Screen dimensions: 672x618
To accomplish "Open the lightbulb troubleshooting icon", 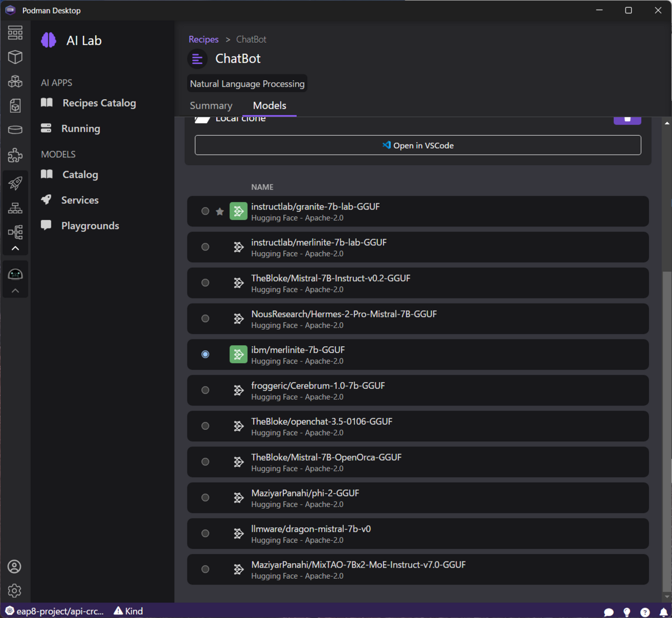I will (627, 612).
